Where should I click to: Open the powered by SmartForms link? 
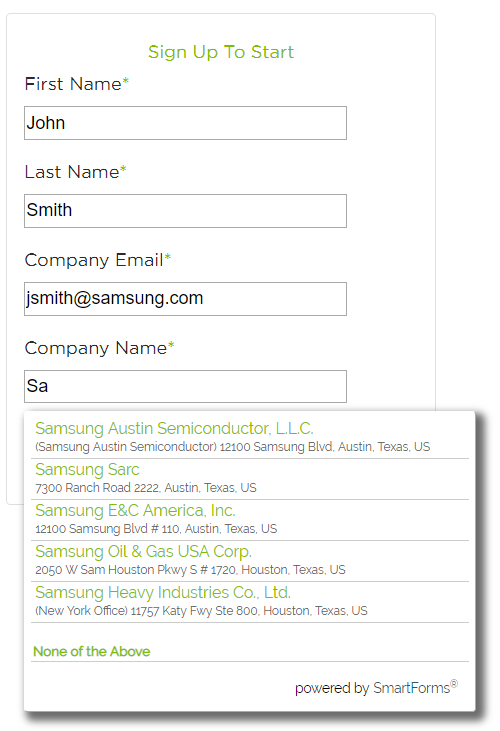click(377, 688)
